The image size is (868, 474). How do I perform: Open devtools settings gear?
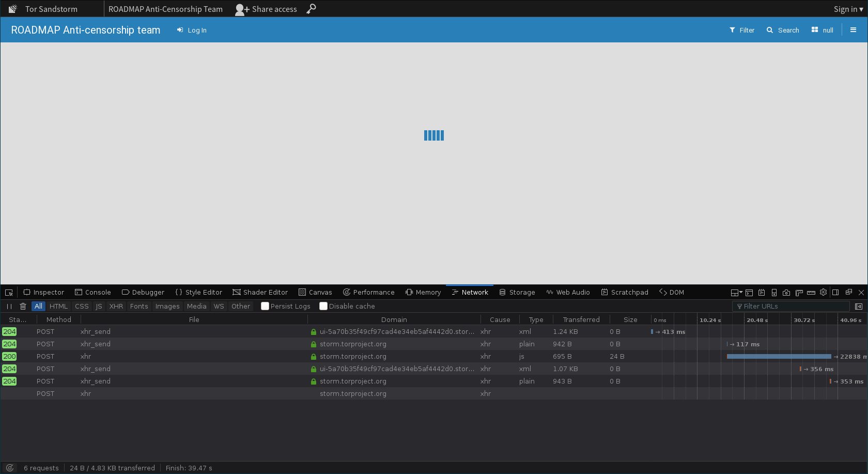(823, 292)
